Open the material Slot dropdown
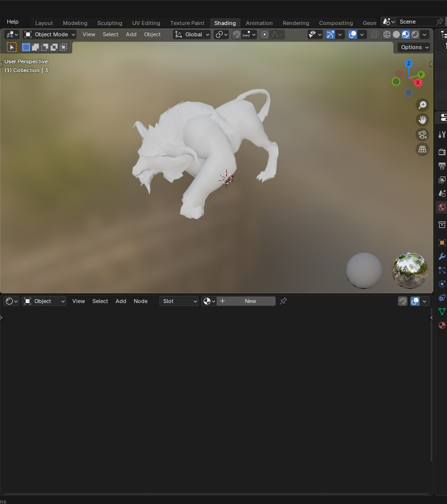This screenshot has height=504, width=447. [x=179, y=301]
